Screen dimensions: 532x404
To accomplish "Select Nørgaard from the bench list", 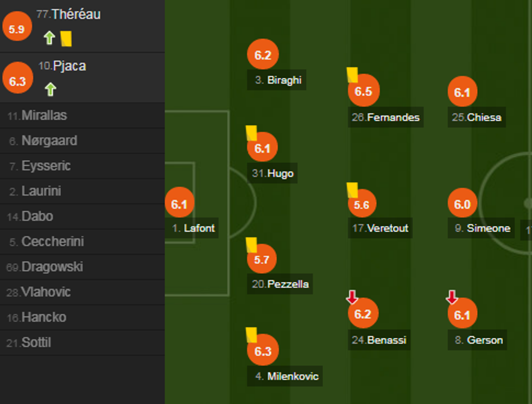I will pyautogui.click(x=49, y=141).
